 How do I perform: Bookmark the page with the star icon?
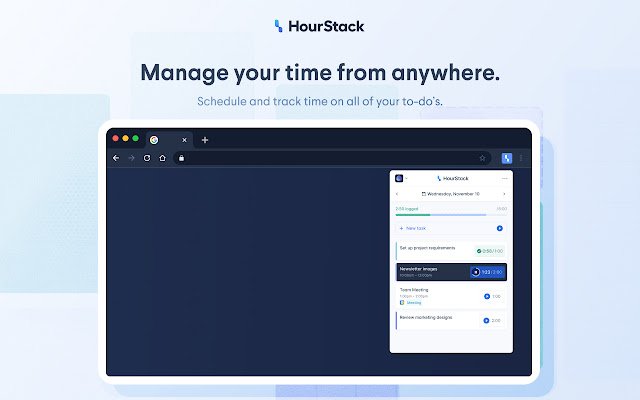point(482,158)
